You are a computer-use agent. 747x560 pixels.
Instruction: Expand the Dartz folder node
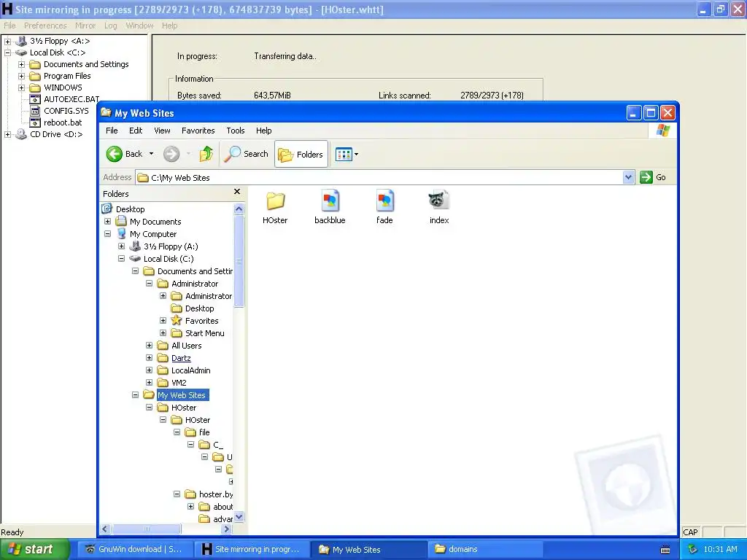click(149, 357)
